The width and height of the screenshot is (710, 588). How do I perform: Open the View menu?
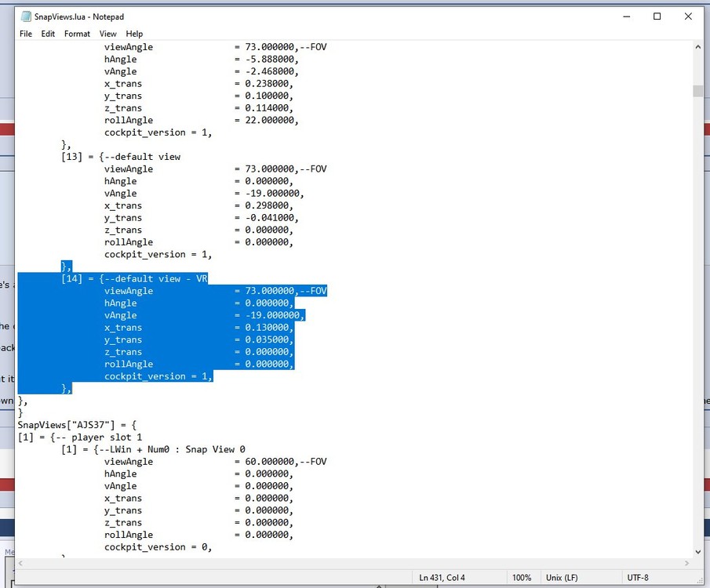pos(107,34)
